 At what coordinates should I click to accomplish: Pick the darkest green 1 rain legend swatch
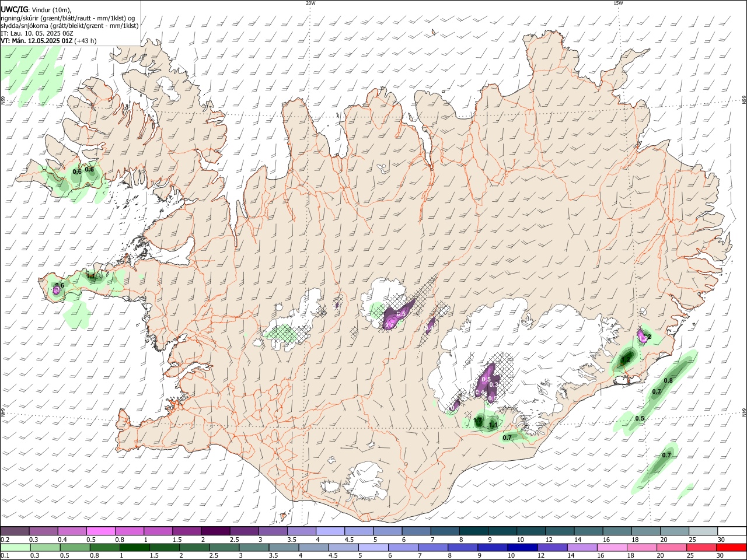pos(134,548)
